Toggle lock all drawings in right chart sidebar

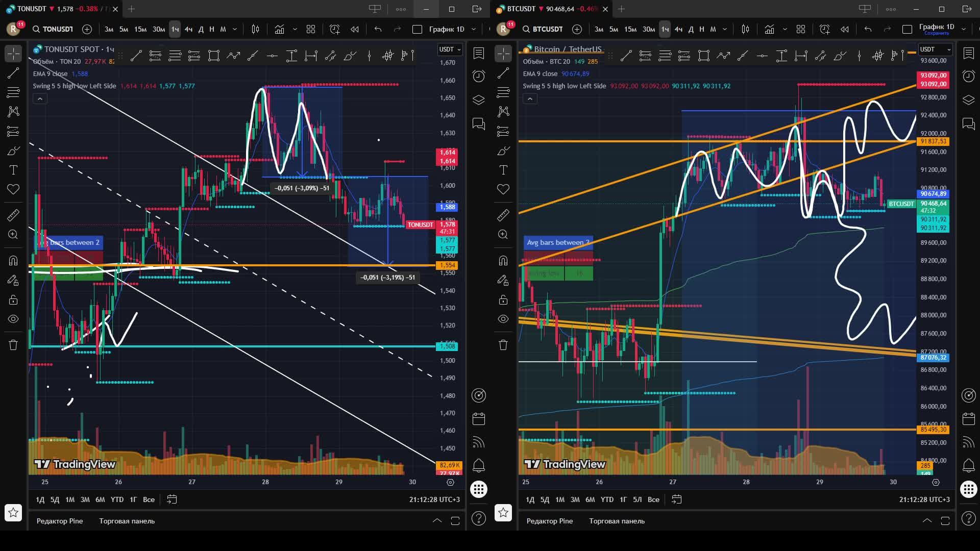coord(503,299)
